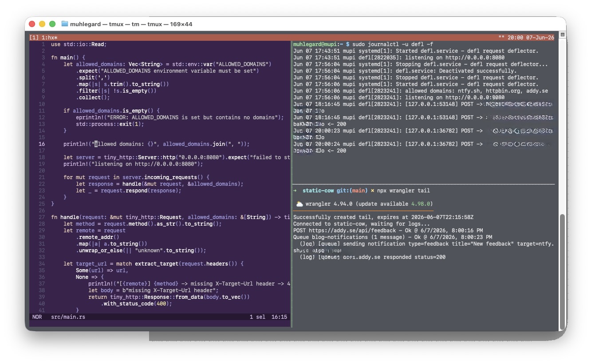The image size is (591, 364).
Task: Click the sudo journalctl -u defl -f command
Action: pyautogui.click(x=393, y=44)
